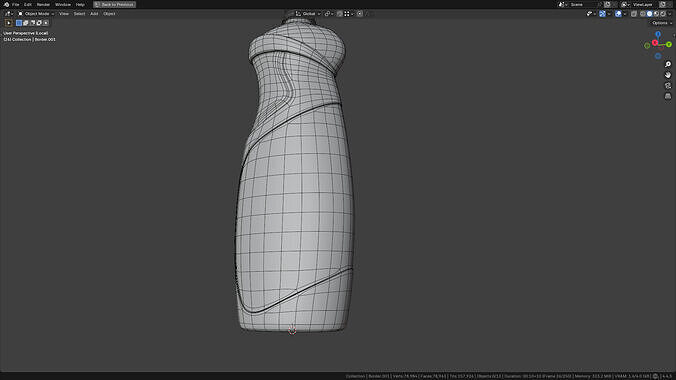
Task: Click the pan view hand icon
Action: pos(668,75)
